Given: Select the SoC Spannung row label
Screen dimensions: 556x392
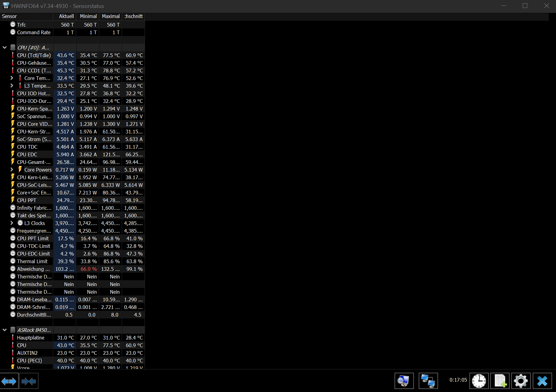Looking at the screenshot, I should (x=34, y=116).
